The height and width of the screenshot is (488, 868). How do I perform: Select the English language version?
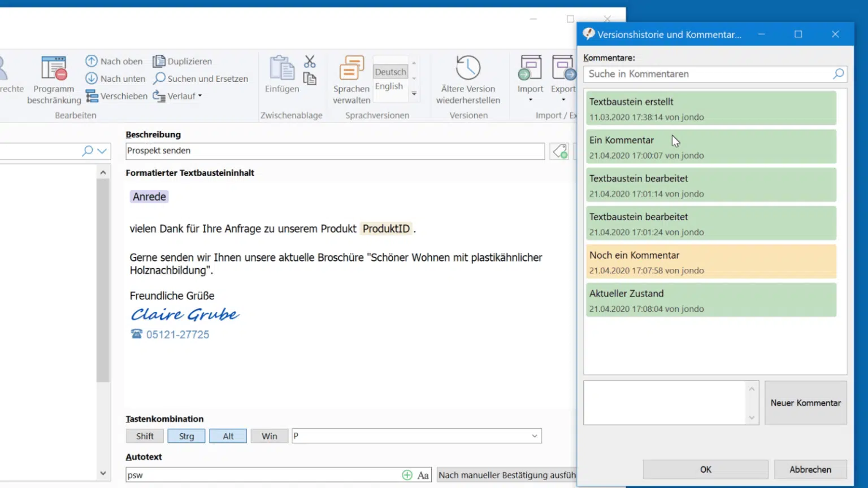(x=389, y=86)
